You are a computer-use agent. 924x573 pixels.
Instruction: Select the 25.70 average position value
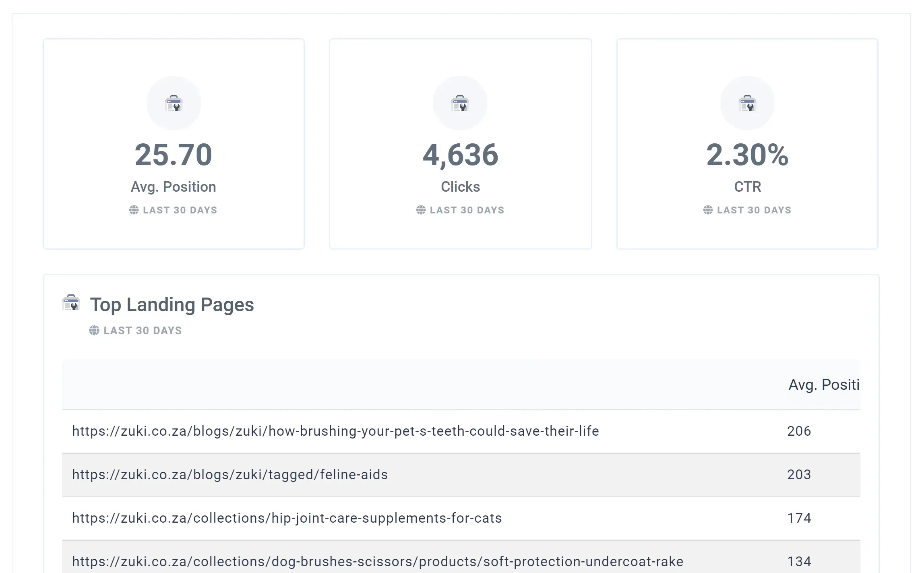[x=174, y=155]
